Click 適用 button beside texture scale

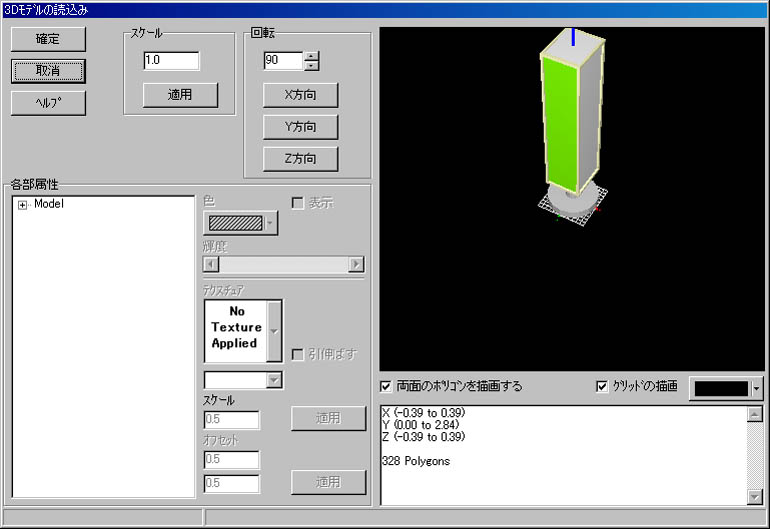(x=329, y=418)
